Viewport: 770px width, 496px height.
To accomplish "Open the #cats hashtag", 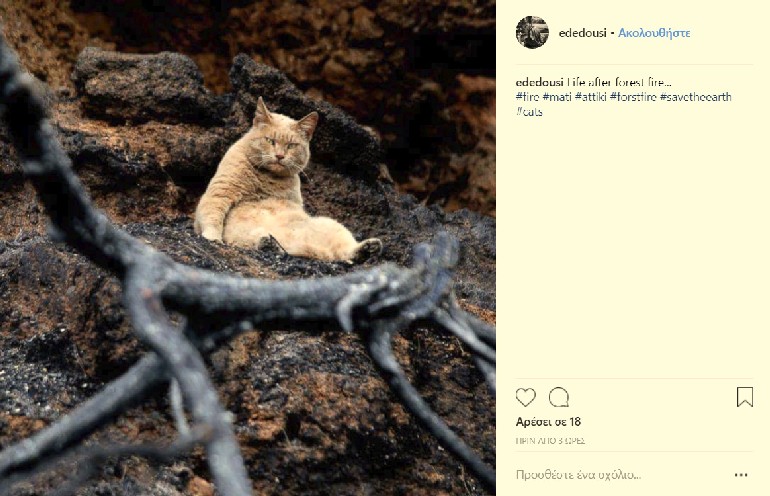I will coord(530,111).
